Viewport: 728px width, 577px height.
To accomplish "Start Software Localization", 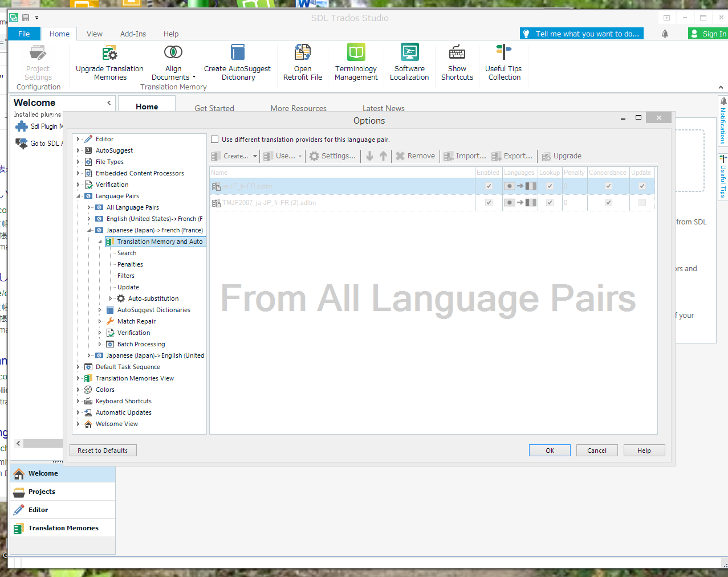I will [409, 63].
